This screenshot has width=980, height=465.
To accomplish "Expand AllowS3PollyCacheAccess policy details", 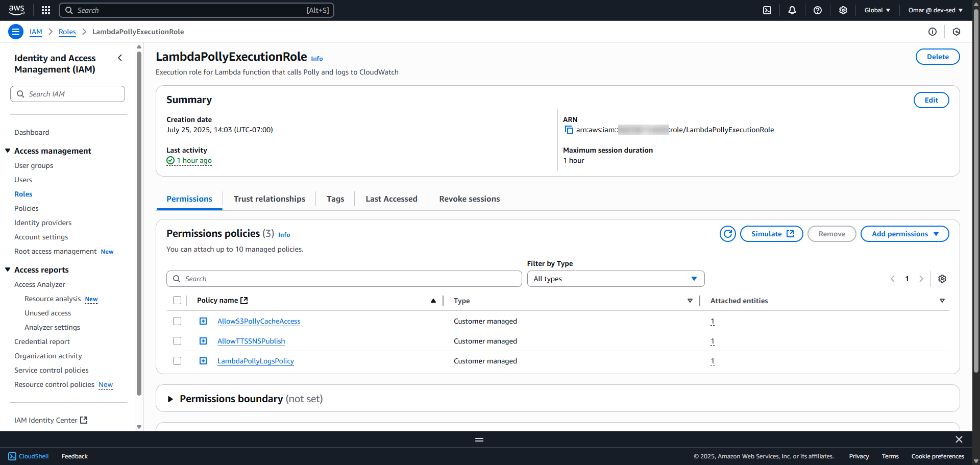I will (x=203, y=321).
